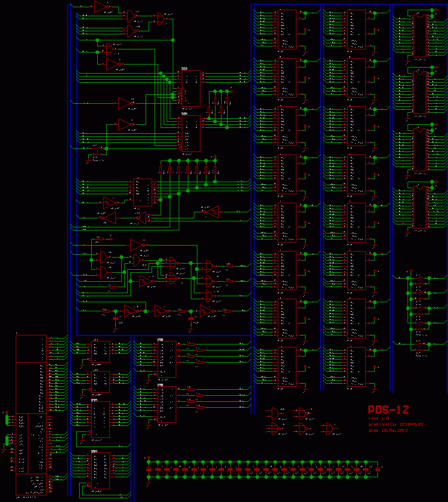Click the PDS-12 schematic title text
The image size is (448, 502).
[x=388, y=410]
